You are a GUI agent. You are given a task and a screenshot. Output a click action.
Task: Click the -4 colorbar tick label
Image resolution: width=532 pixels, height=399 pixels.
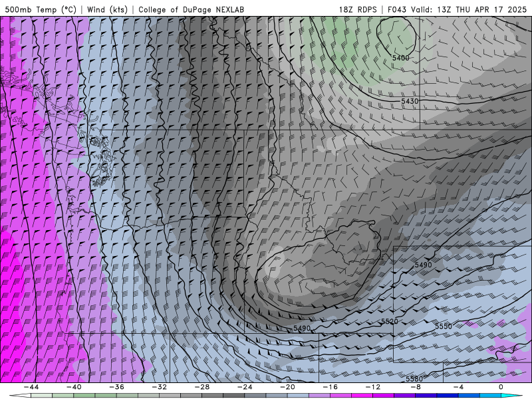(x=458, y=387)
